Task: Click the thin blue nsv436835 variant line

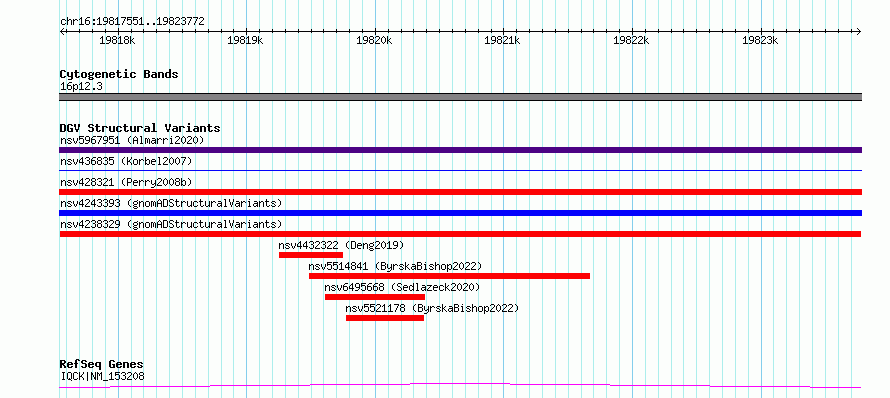Action: click(x=460, y=170)
